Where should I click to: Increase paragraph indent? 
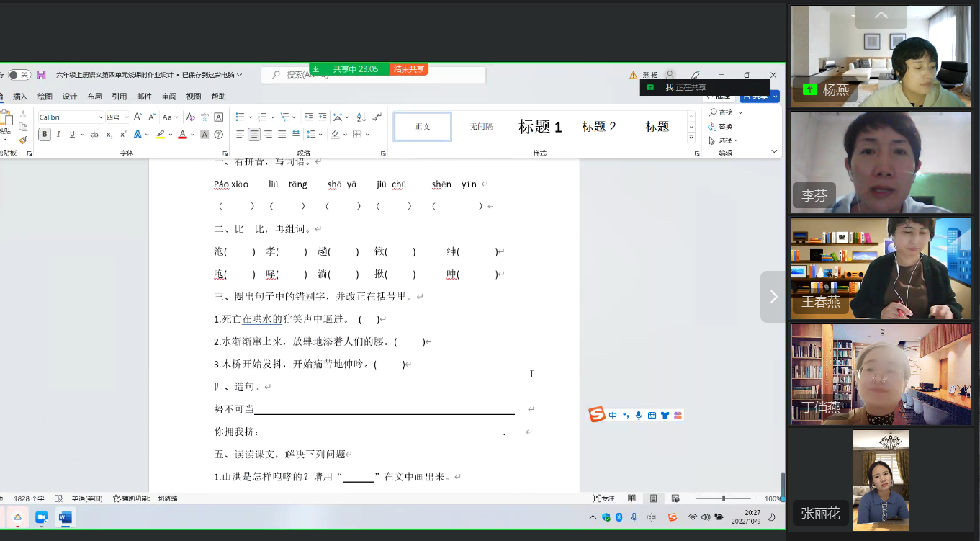click(x=322, y=117)
